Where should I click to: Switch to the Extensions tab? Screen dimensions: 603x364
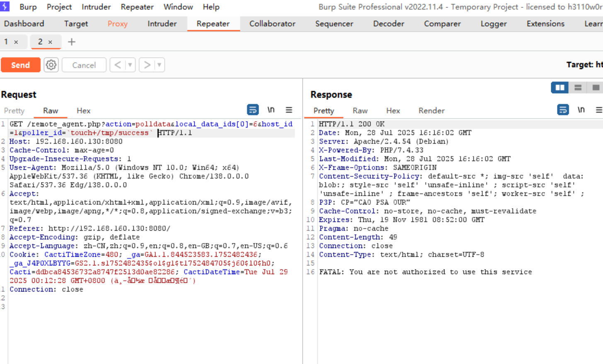pos(545,24)
